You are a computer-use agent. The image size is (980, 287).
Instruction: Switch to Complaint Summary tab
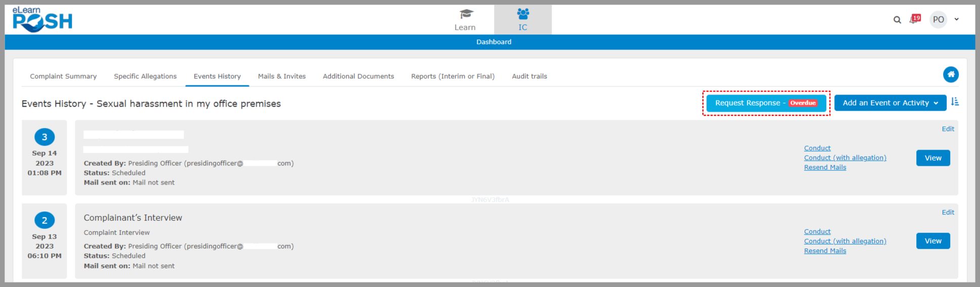tap(63, 76)
